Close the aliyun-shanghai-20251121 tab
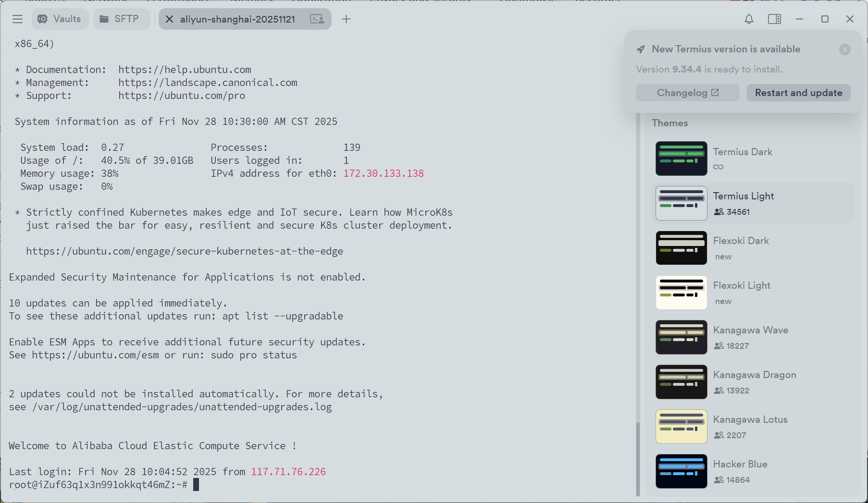The image size is (868, 503). click(x=169, y=19)
